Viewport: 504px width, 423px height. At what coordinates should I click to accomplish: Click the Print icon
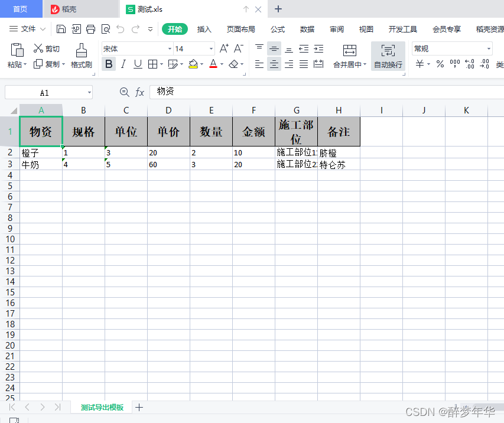coord(90,29)
